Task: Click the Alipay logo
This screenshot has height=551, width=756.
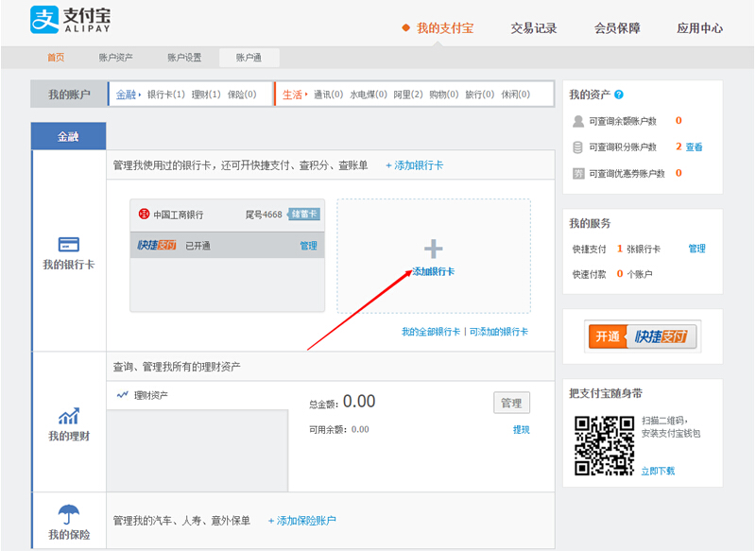Action: (70, 19)
